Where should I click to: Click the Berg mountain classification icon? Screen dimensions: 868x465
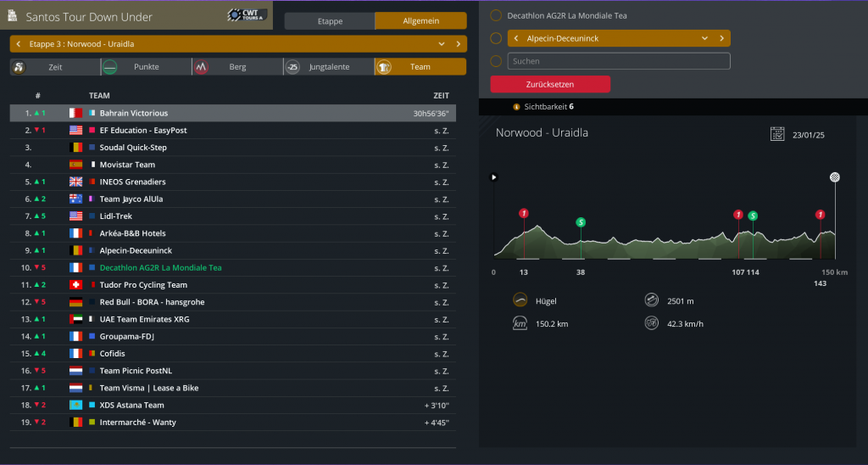[201, 67]
